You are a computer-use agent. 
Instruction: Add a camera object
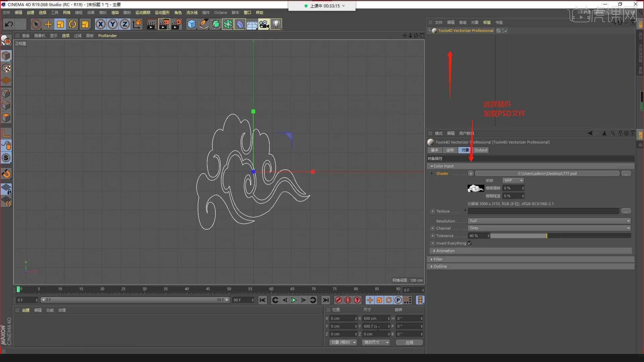coord(264,24)
